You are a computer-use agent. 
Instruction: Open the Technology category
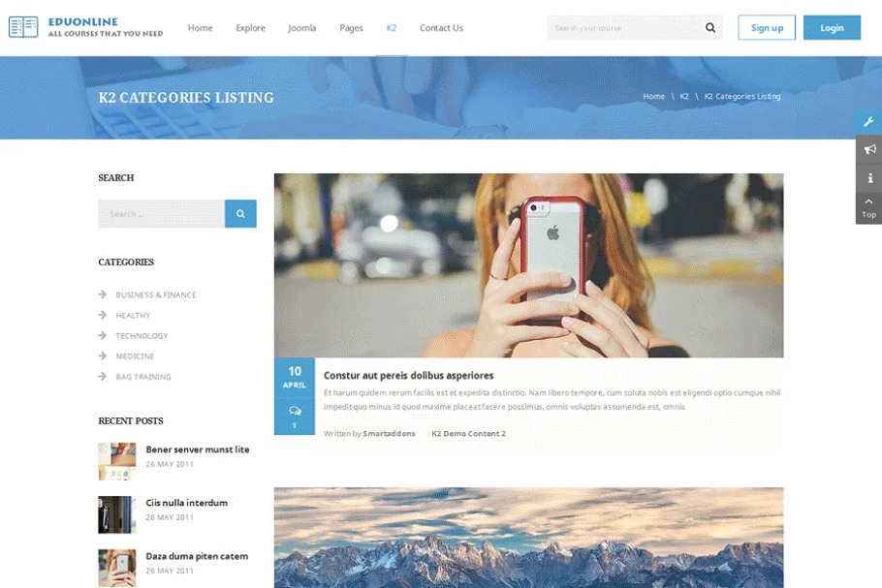[x=142, y=336]
